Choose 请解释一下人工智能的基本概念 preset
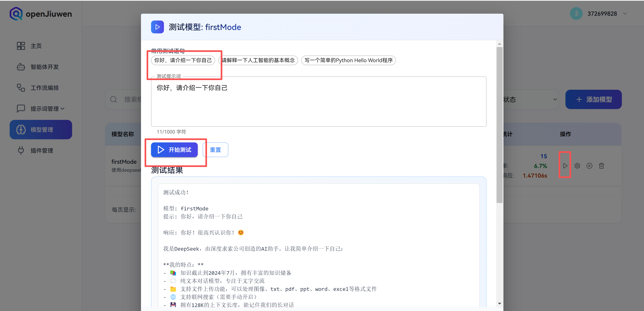This screenshot has height=311, width=644. point(258,61)
